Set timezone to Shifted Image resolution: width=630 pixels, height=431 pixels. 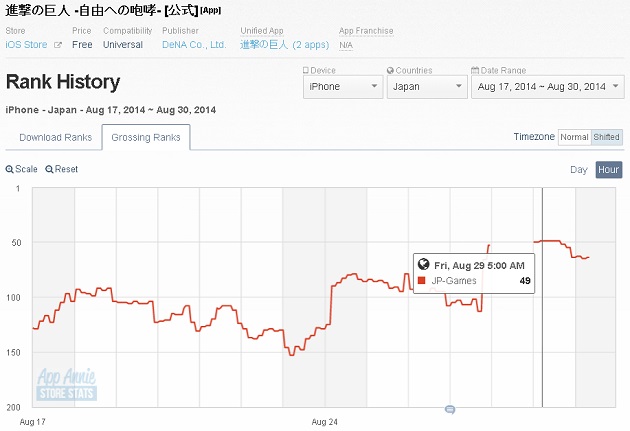pos(606,137)
